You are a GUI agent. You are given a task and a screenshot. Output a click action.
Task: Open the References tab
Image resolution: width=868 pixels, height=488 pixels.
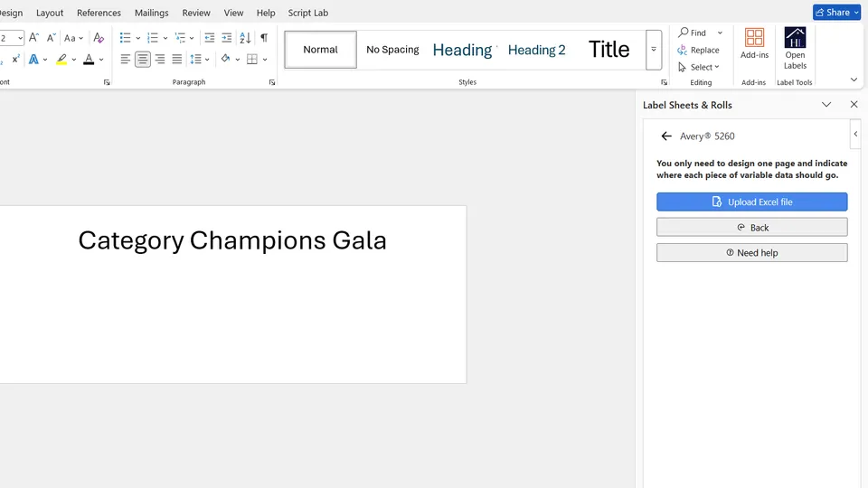pos(99,12)
